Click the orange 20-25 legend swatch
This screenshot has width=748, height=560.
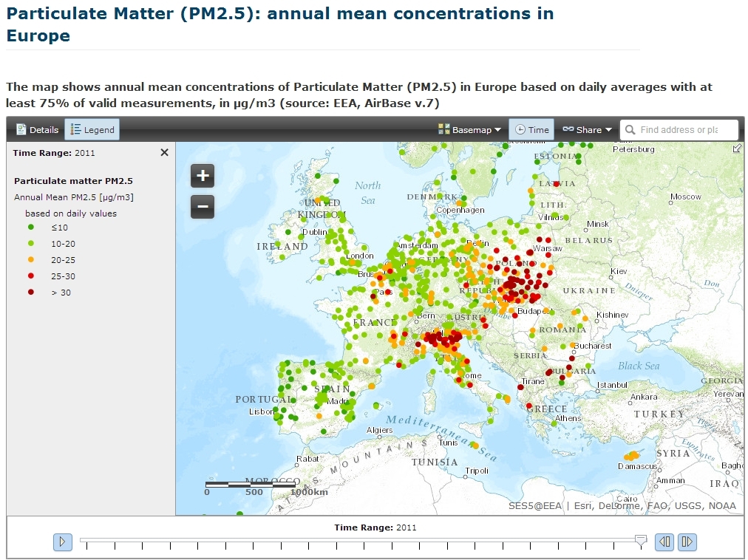[x=30, y=260]
